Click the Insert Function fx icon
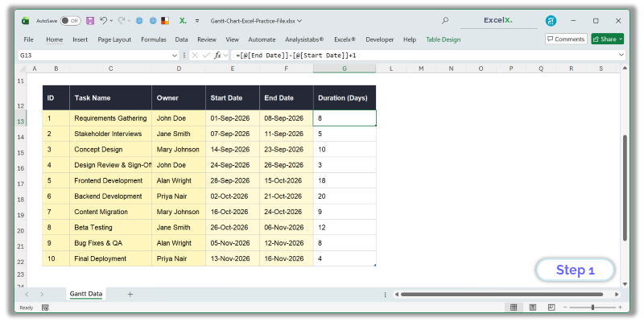644x322 pixels. 217,55
